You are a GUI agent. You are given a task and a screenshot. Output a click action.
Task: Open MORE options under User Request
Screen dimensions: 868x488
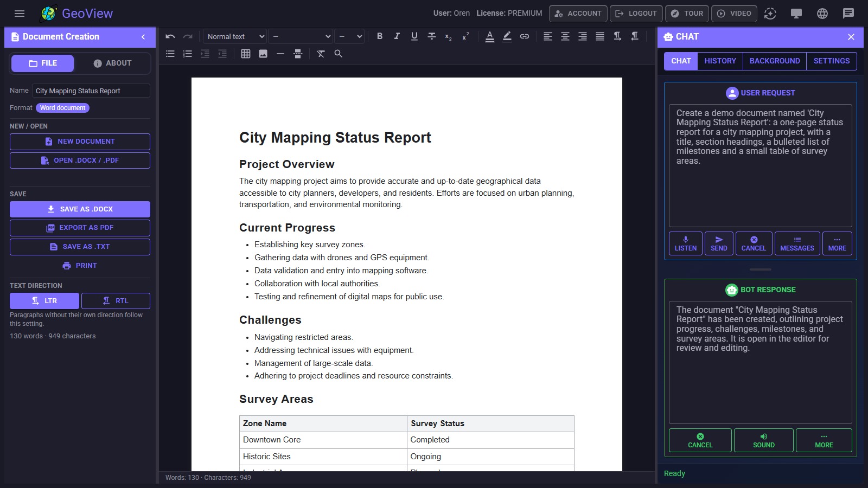(837, 243)
